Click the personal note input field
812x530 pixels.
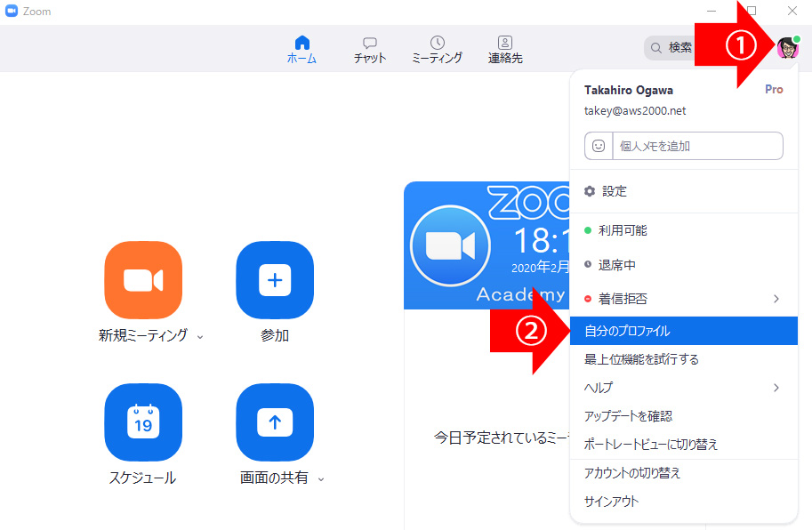pos(697,146)
